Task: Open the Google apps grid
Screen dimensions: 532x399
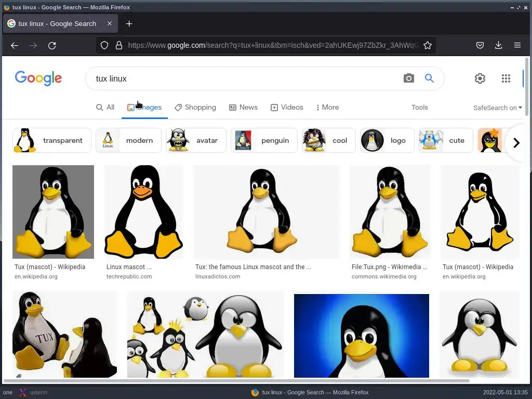Action: pos(506,78)
